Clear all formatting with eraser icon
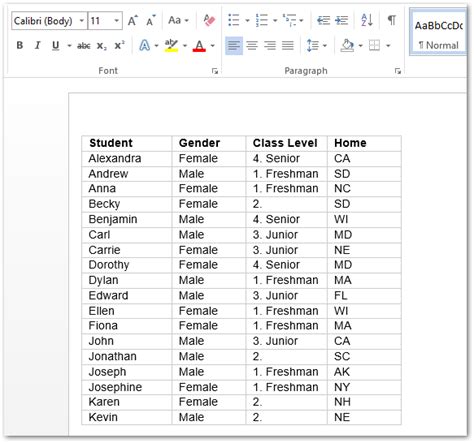Viewport: 474px width, 443px height. pos(209,20)
